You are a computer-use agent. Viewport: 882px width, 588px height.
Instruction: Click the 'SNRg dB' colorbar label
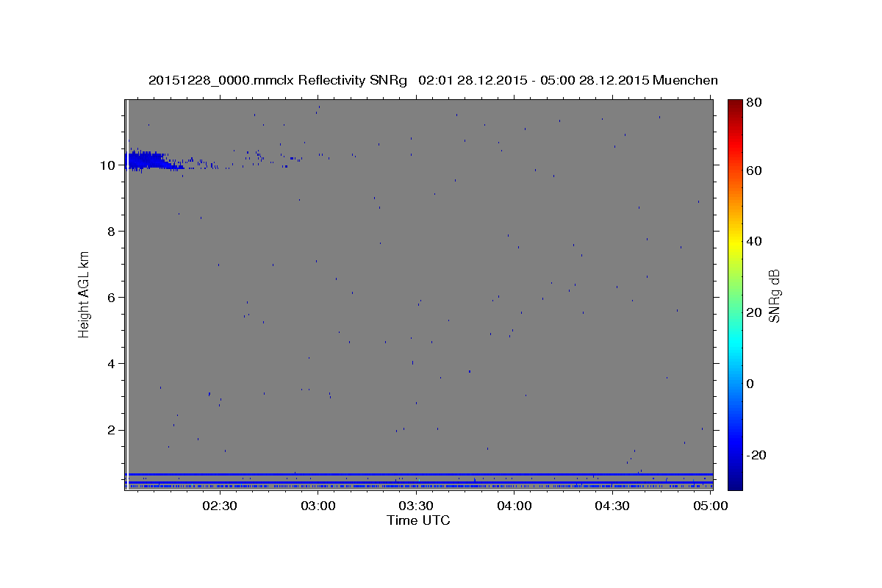(x=774, y=295)
